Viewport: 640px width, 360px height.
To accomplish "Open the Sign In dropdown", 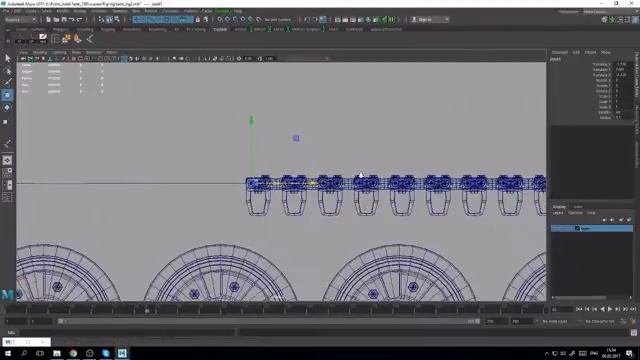I will point(430,20).
